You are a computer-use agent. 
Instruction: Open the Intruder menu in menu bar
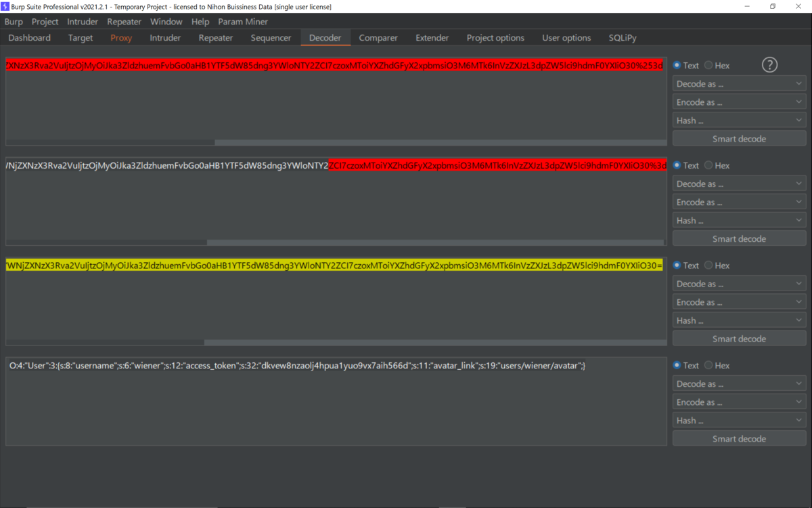pos(83,22)
